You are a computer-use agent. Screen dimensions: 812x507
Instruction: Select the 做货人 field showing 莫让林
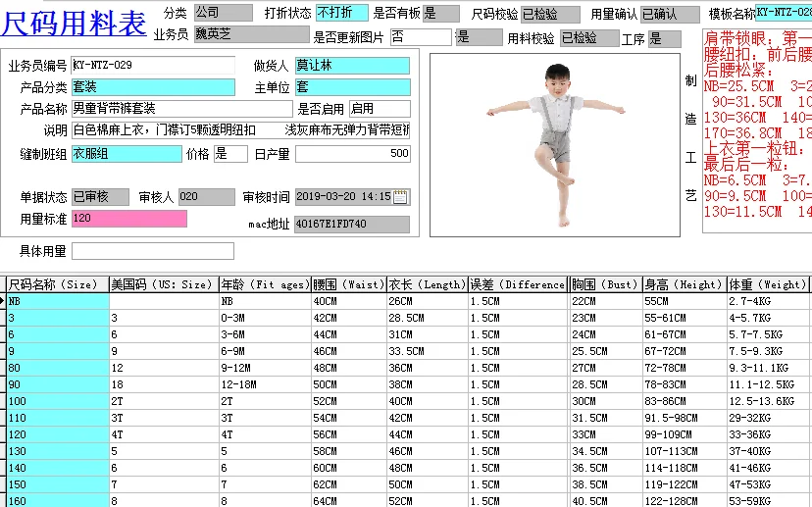(353, 66)
